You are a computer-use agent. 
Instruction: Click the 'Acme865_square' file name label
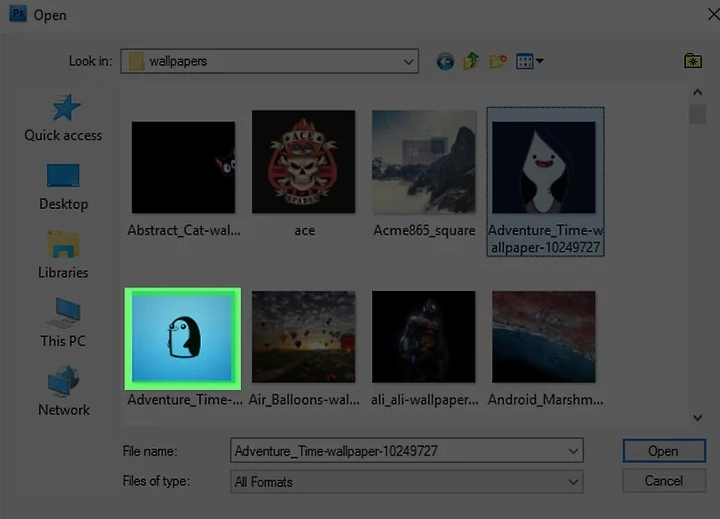click(x=424, y=231)
